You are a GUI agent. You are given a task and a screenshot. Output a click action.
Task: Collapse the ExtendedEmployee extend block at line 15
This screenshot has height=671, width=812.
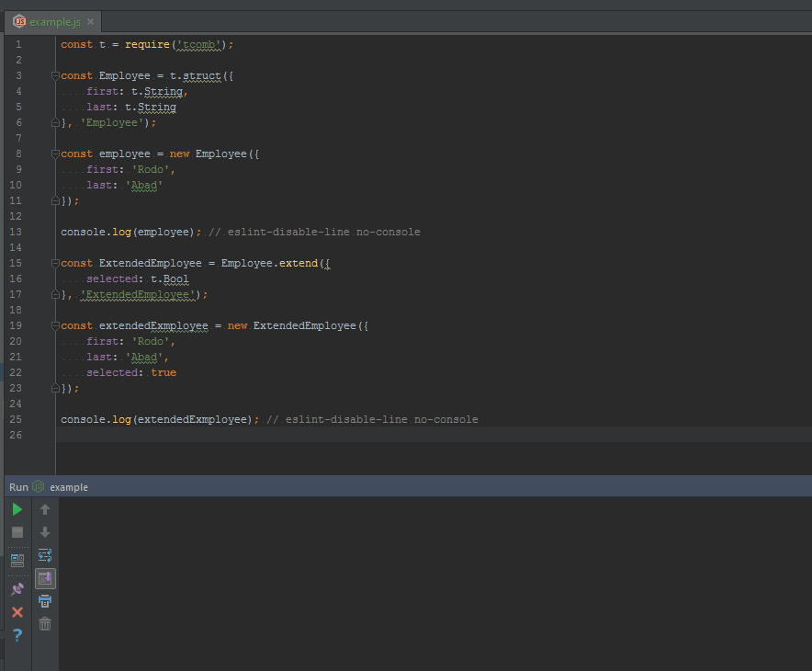coord(55,263)
